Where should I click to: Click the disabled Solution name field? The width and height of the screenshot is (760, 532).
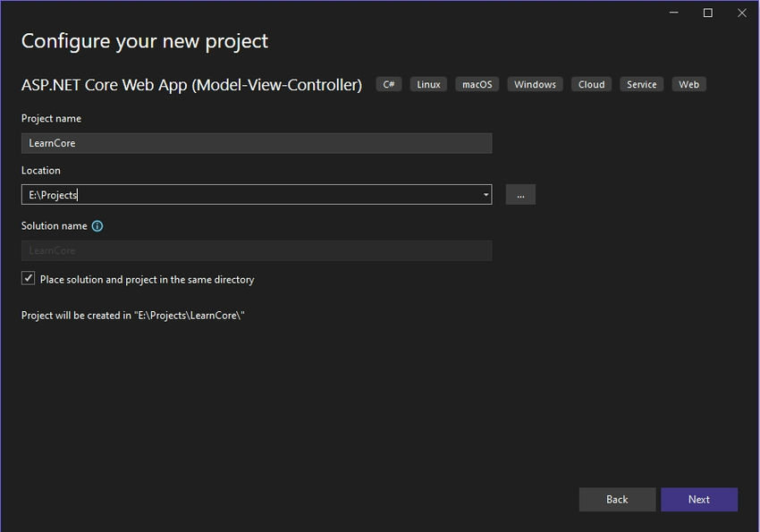pyautogui.click(x=257, y=251)
